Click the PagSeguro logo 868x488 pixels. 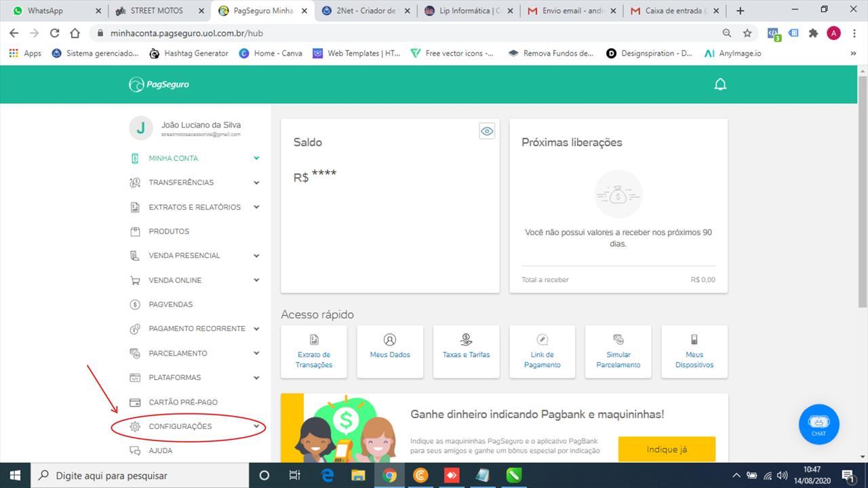(x=159, y=84)
